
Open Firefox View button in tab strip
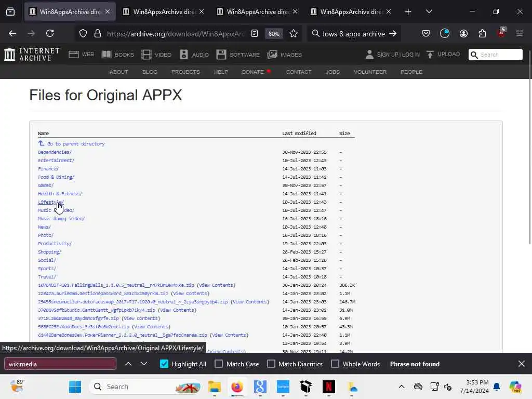pos(10,11)
